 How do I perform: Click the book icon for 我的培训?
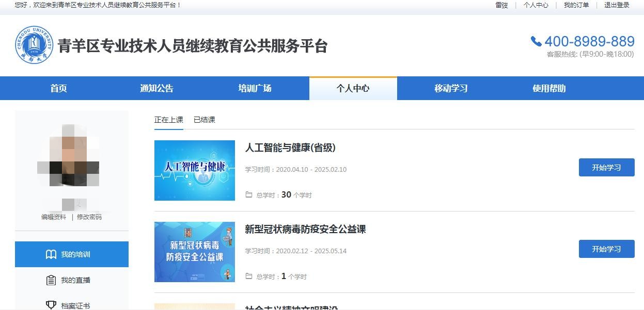(x=51, y=254)
